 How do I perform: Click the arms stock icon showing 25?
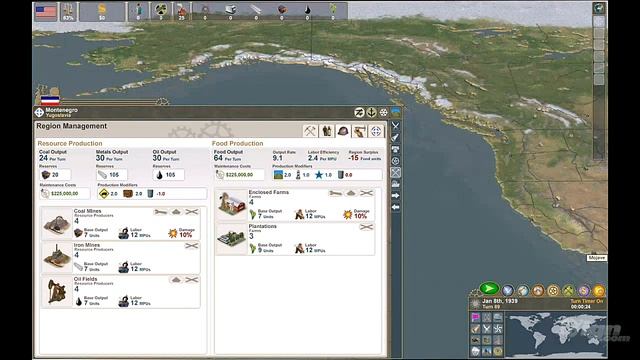[181, 10]
